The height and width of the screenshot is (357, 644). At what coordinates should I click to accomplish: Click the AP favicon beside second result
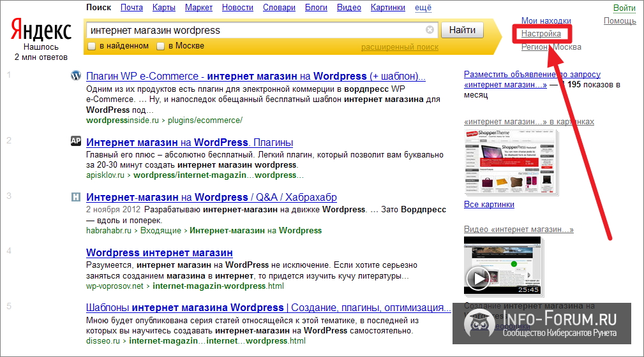(x=76, y=141)
